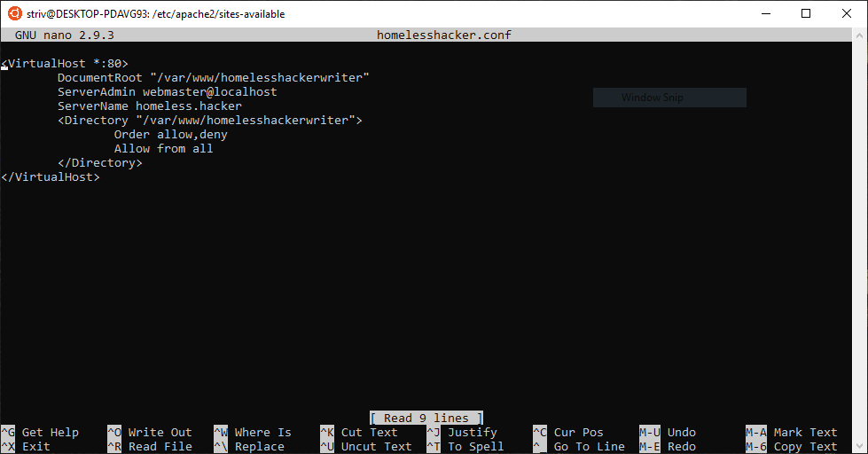Click the 'M-E Redo' shortcut
Screen dimensions: 868x454
coord(668,446)
